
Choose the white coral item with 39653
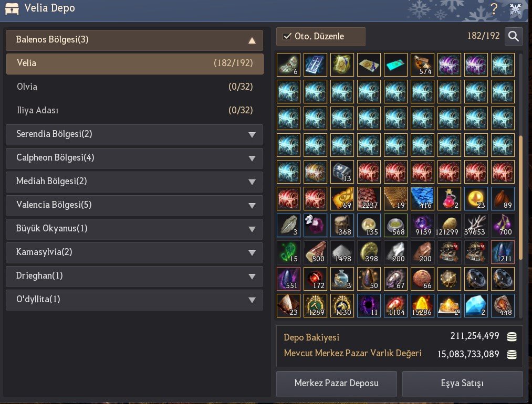click(476, 225)
